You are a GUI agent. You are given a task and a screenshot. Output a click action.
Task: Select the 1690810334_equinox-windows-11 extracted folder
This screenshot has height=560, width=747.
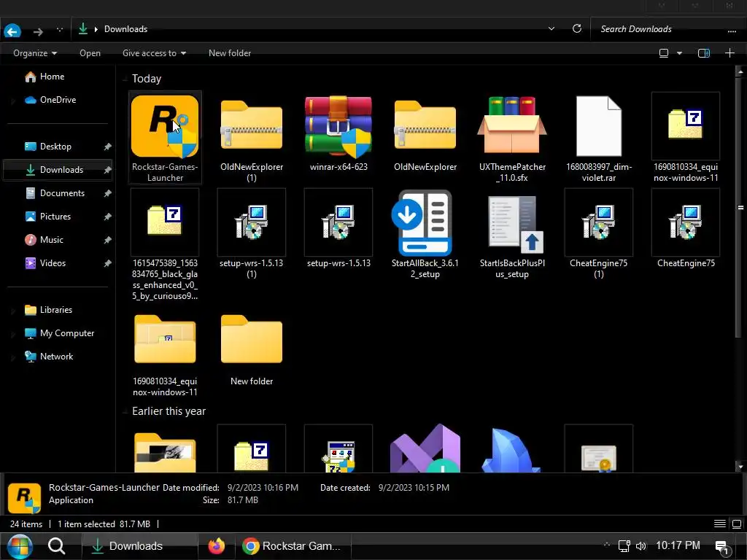tap(165, 355)
